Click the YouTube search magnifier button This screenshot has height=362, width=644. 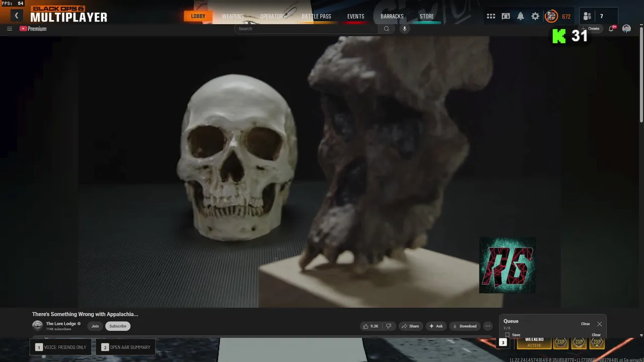click(386, 29)
